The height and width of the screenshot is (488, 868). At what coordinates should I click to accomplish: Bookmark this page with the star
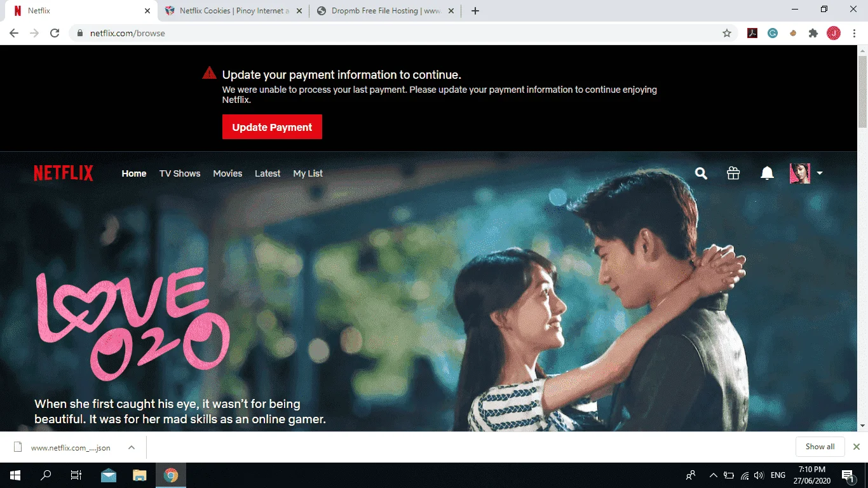(x=727, y=33)
